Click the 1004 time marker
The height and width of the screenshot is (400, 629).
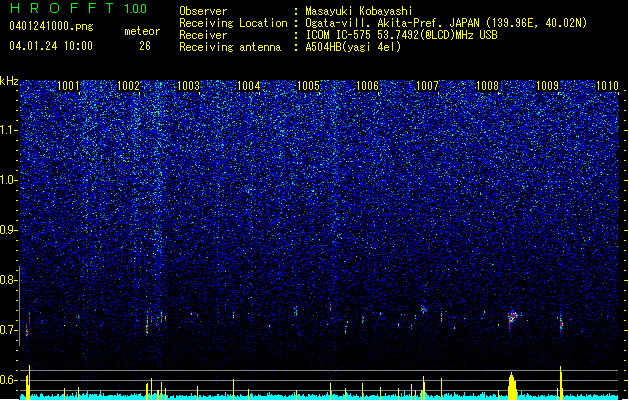coord(248,85)
